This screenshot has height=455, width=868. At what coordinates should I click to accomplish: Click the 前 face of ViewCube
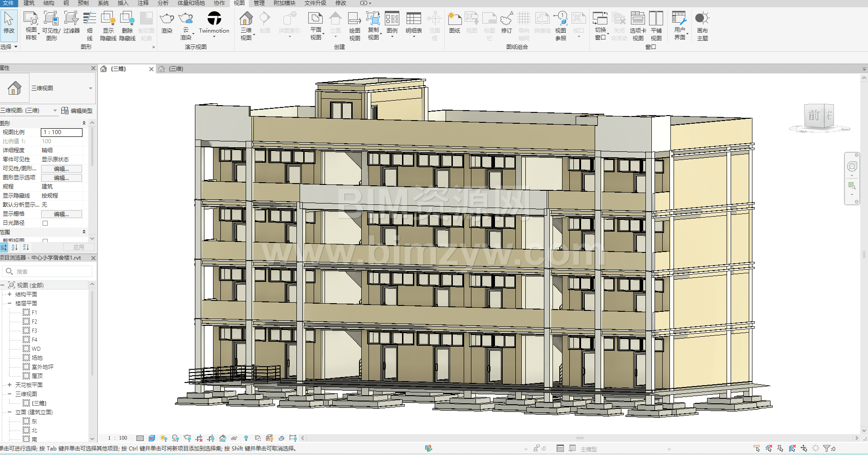point(814,116)
